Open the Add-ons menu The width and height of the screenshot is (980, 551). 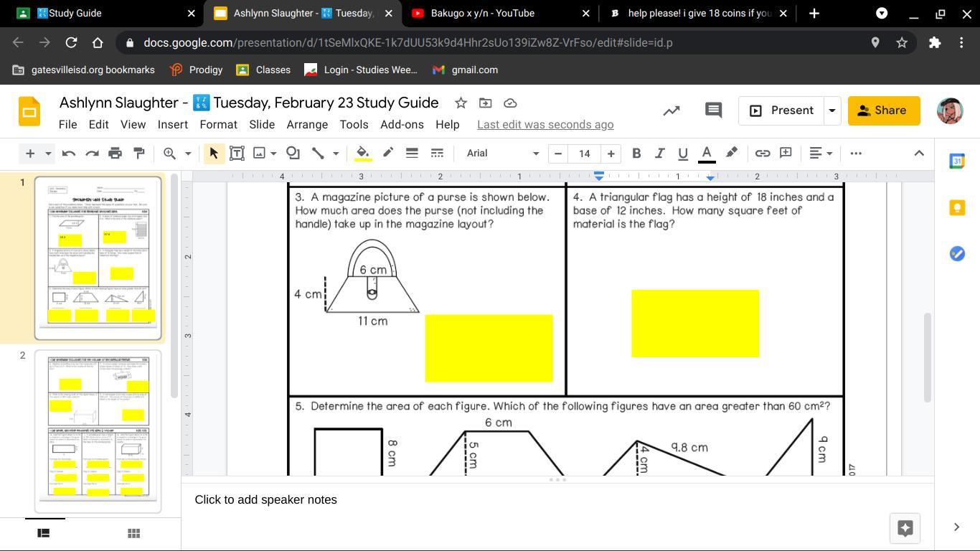[402, 124]
